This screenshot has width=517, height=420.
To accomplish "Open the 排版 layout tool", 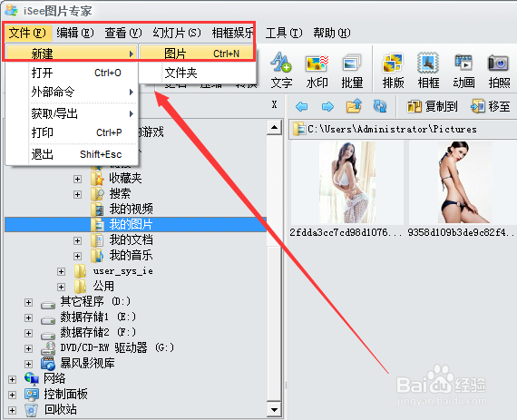I will (393, 70).
